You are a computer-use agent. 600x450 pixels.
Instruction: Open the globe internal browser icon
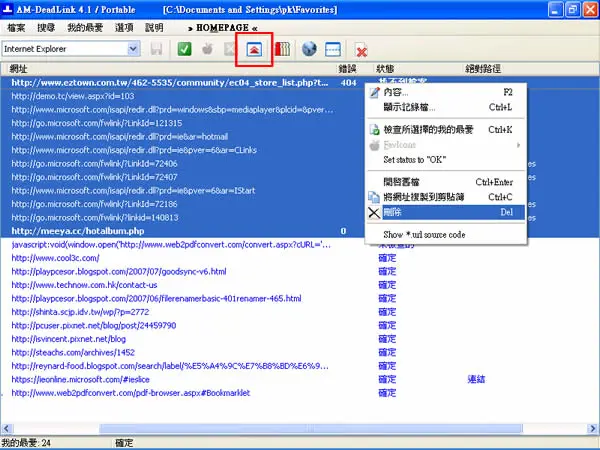309,49
